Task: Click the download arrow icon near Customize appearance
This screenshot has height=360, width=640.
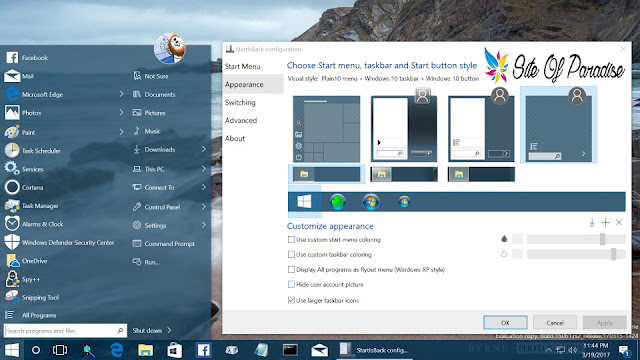Action: [x=592, y=222]
